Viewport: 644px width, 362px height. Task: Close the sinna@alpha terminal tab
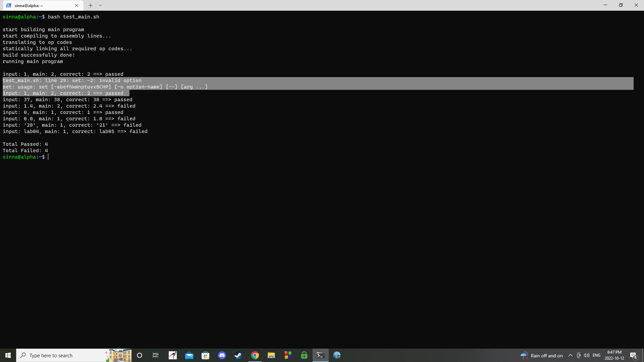[76, 5]
